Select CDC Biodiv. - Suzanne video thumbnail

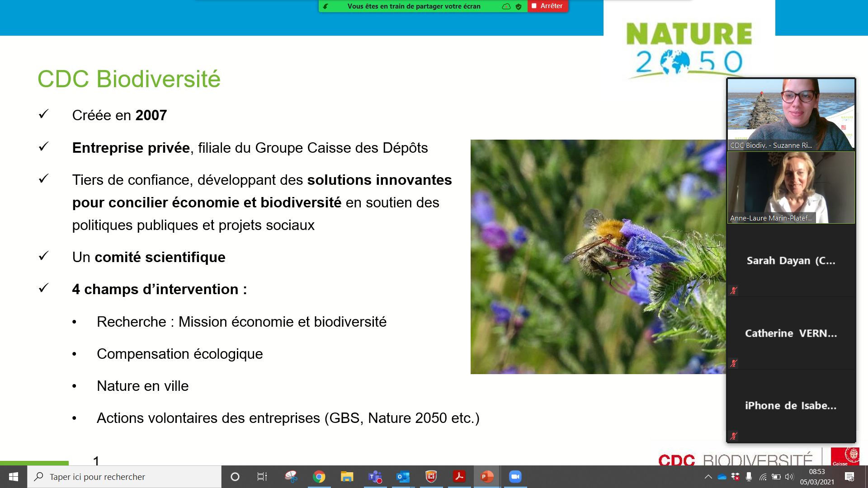click(x=791, y=115)
